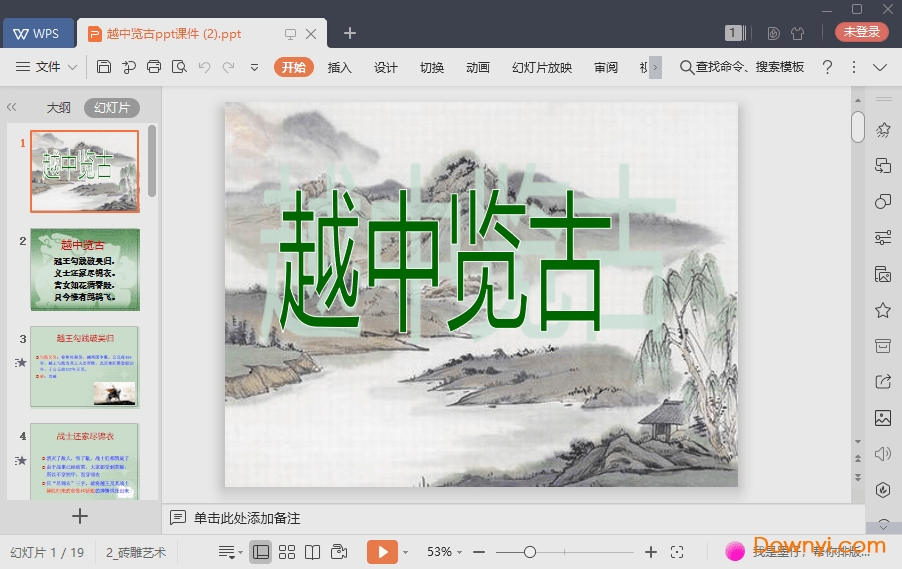The image size is (902, 569).
Task: Collapse the slide panel with double arrow
Action: point(12,107)
